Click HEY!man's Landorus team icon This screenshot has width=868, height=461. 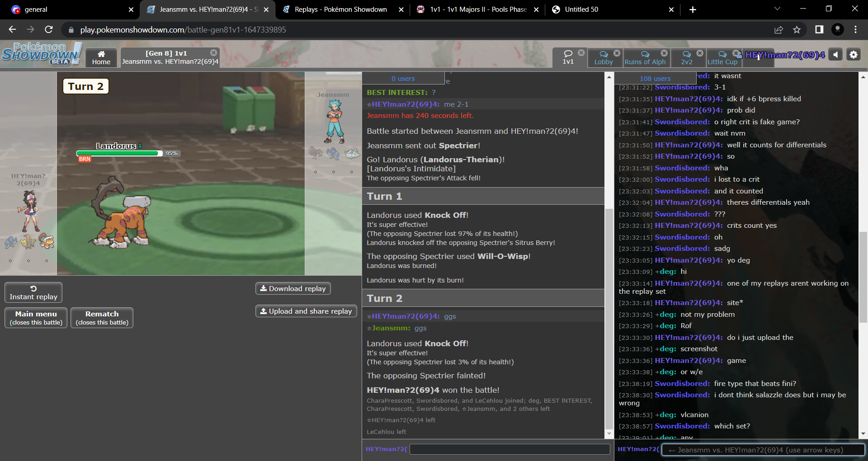47,242
